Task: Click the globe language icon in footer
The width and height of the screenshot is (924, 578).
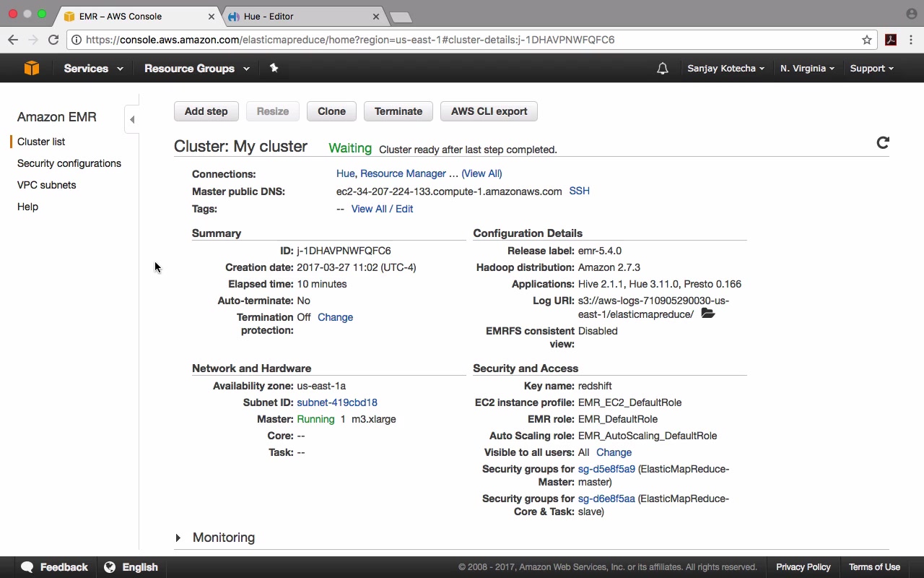Action: click(110, 567)
